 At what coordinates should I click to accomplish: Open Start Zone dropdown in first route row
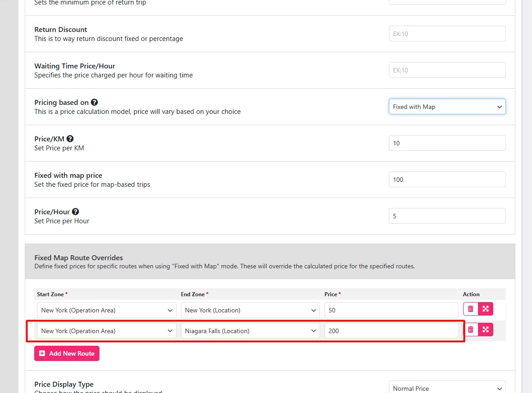tap(106, 310)
